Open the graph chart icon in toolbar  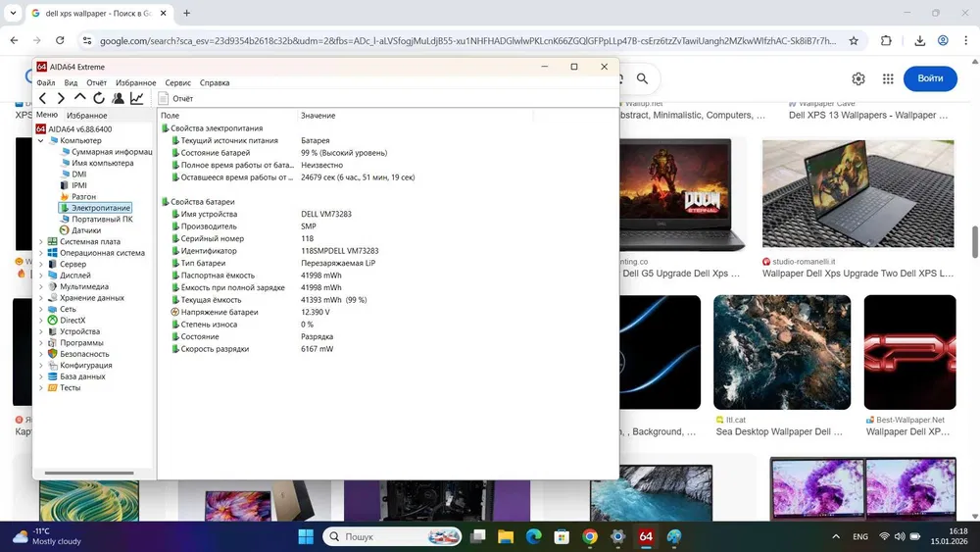coord(137,98)
